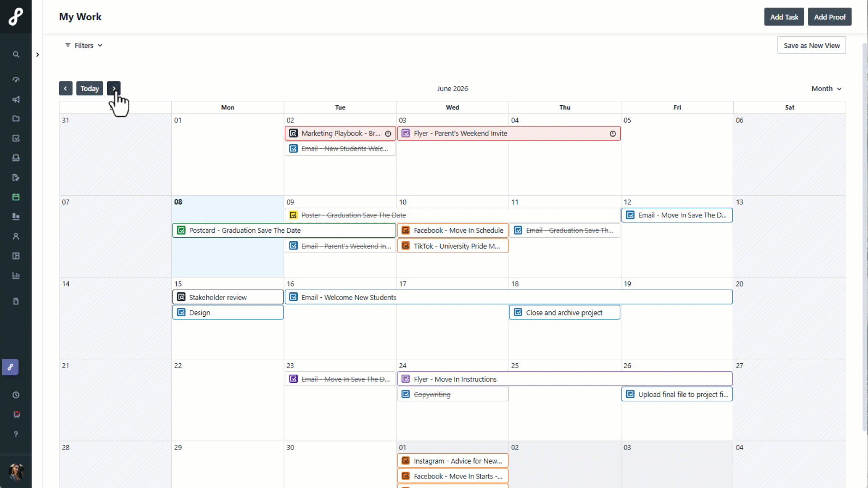Open the page document icon in sidebar
The width and height of the screenshot is (868, 488).
(16, 301)
